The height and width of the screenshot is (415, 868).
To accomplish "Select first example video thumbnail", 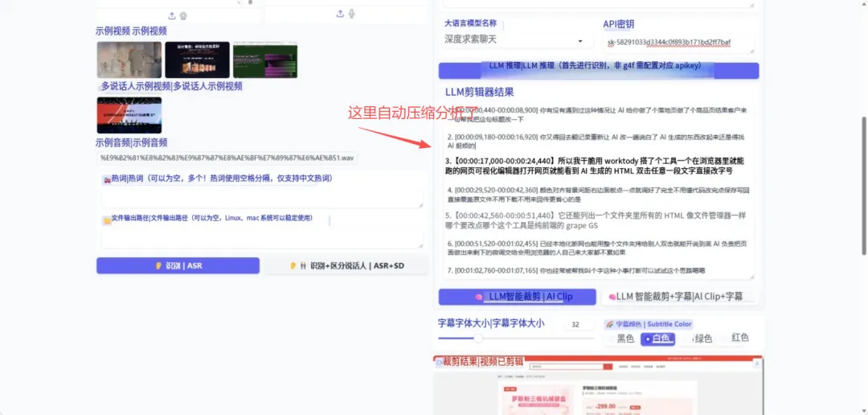I will [129, 60].
